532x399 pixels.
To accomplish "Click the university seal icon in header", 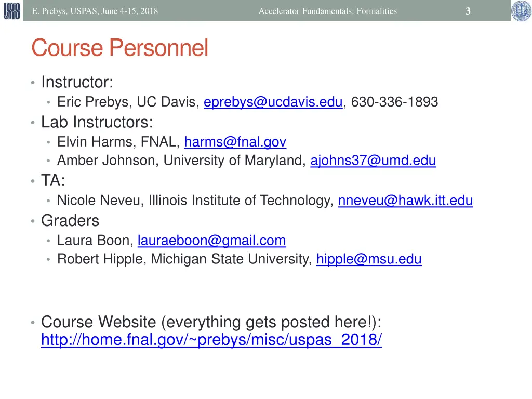I will [521, 11].
